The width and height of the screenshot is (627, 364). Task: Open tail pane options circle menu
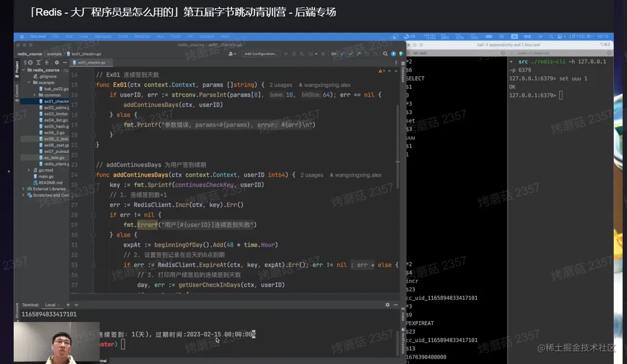(x=503, y=53)
